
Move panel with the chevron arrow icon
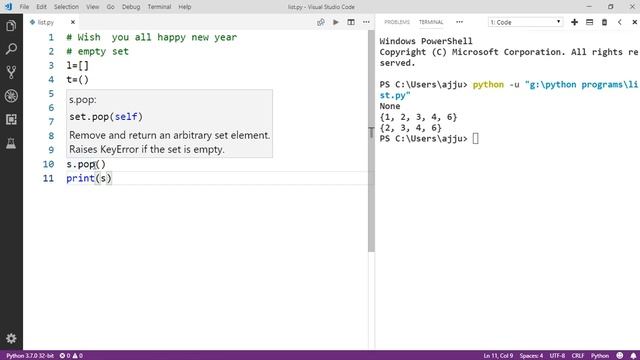[x=620, y=22]
